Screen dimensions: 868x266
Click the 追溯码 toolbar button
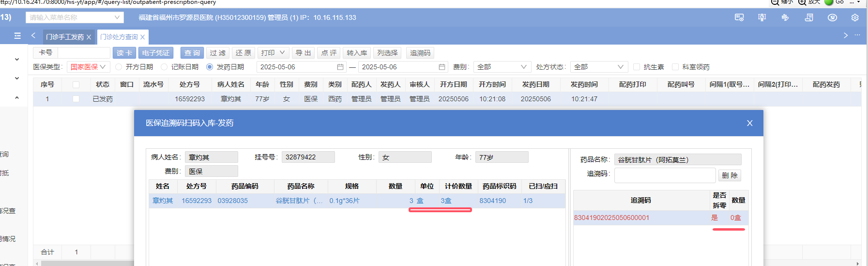pos(420,53)
